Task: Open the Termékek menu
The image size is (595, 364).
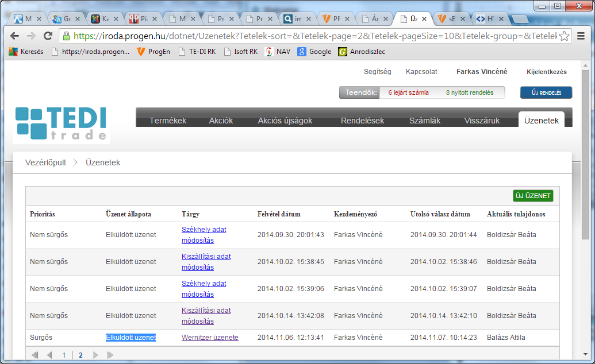Action: [168, 121]
